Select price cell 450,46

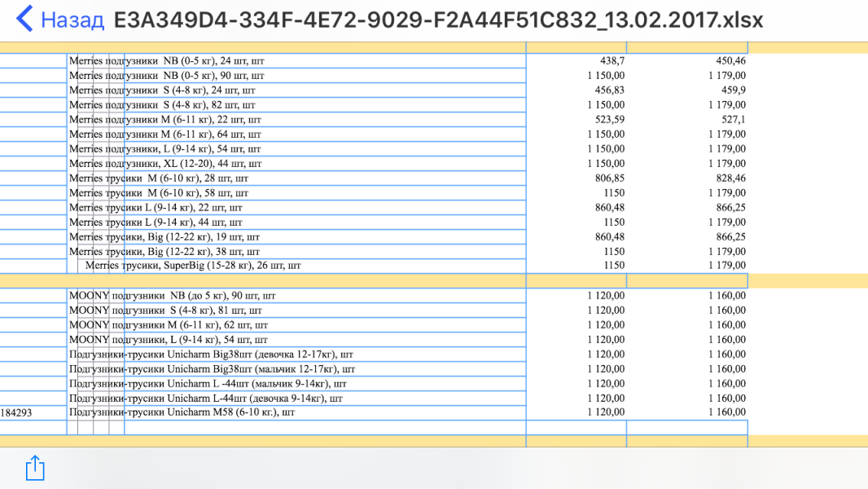(730, 61)
